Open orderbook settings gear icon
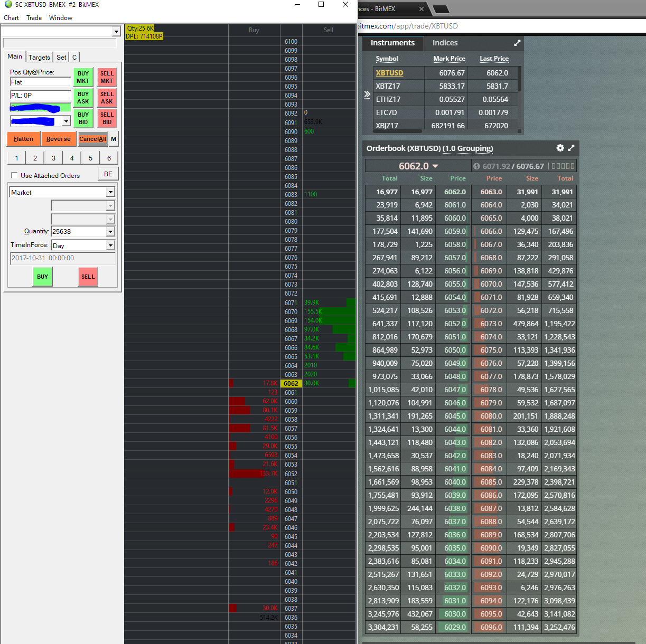646x644 pixels. (560, 148)
